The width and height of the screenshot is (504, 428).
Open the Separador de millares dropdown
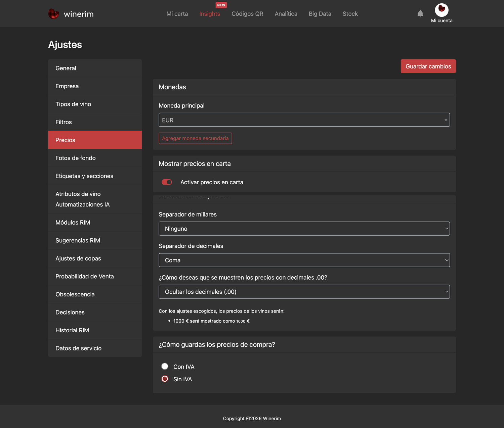click(304, 229)
